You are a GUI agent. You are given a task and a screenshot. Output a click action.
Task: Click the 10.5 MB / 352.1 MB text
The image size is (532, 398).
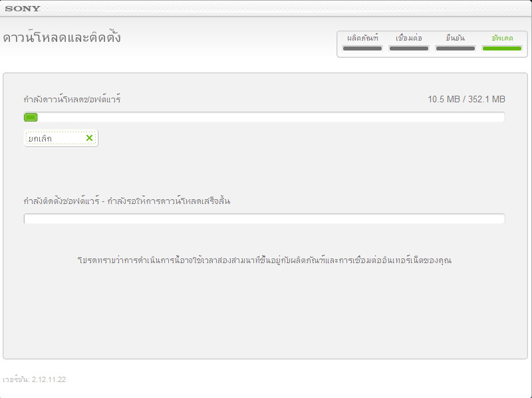(466, 99)
